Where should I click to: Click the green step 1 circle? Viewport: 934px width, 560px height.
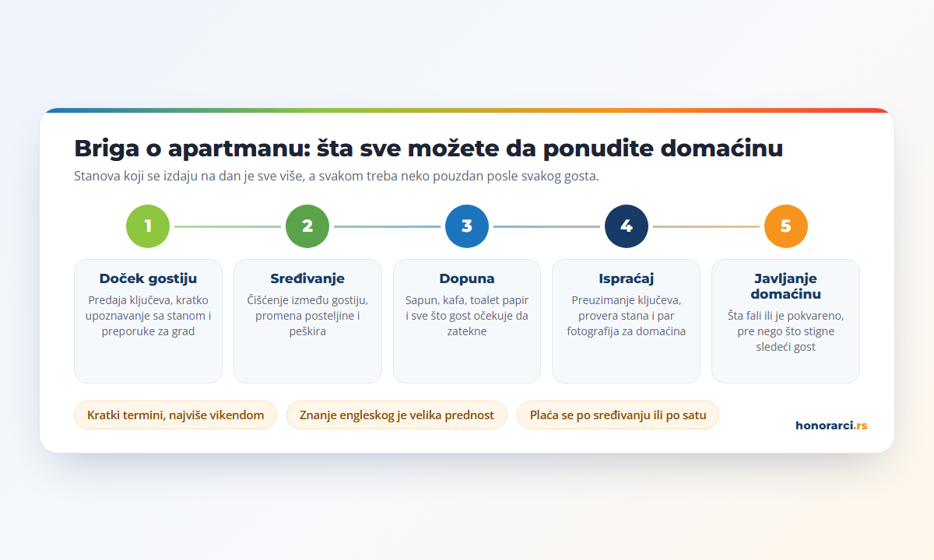[x=148, y=226]
